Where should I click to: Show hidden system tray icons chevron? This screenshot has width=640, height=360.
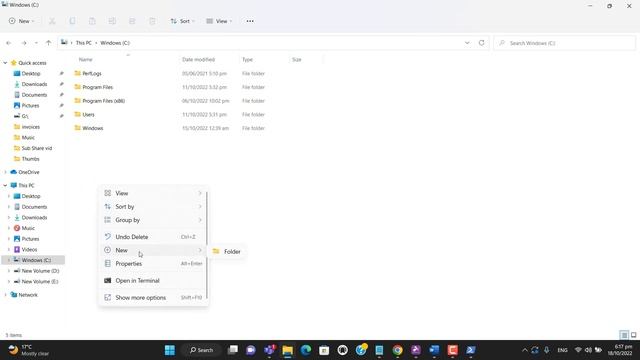coord(525,350)
